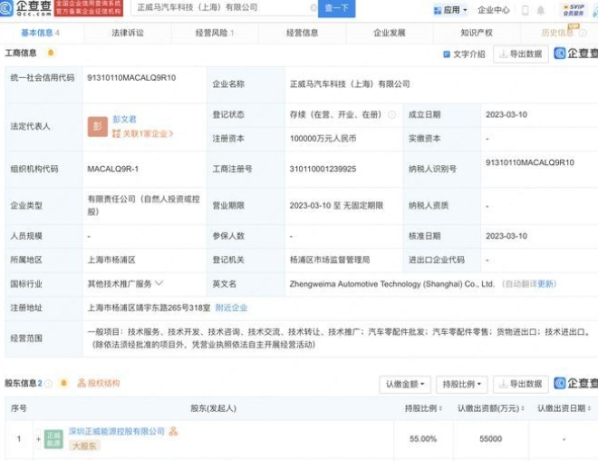This screenshot has width=598, height=461.
Task: Click the 自动翻译更新 link
Action: pos(529,284)
